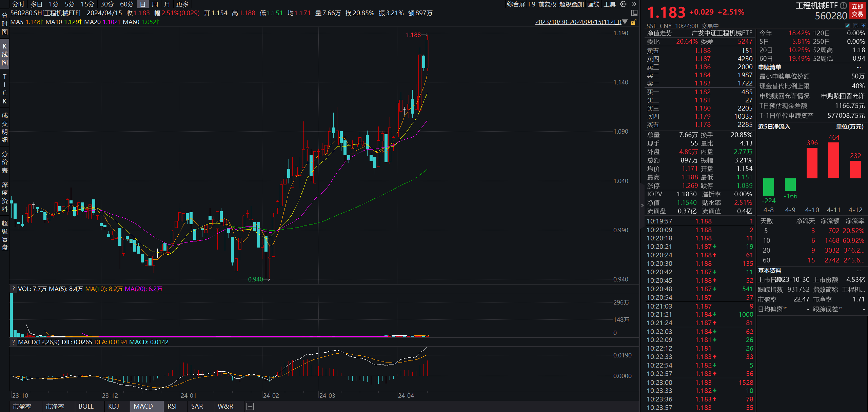Click the 1.188 high price marker on chart
The width and height of the screenshot is (868, 412).
417,35
